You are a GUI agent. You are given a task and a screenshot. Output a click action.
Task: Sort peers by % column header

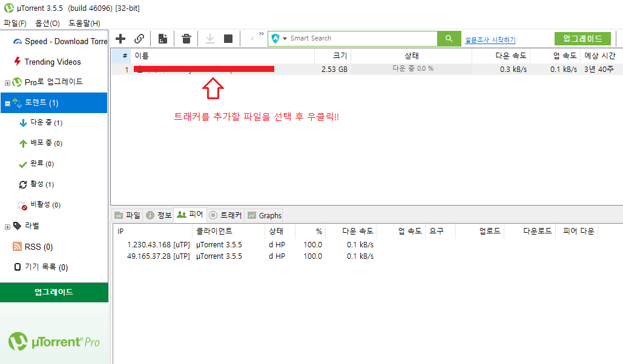pyautogui.click(x=311, y=231)
